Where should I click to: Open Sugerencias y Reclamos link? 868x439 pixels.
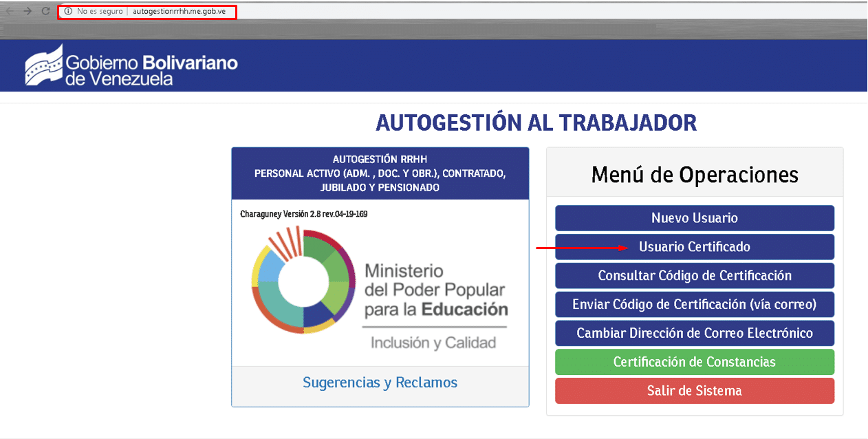[x=380, y=383]
